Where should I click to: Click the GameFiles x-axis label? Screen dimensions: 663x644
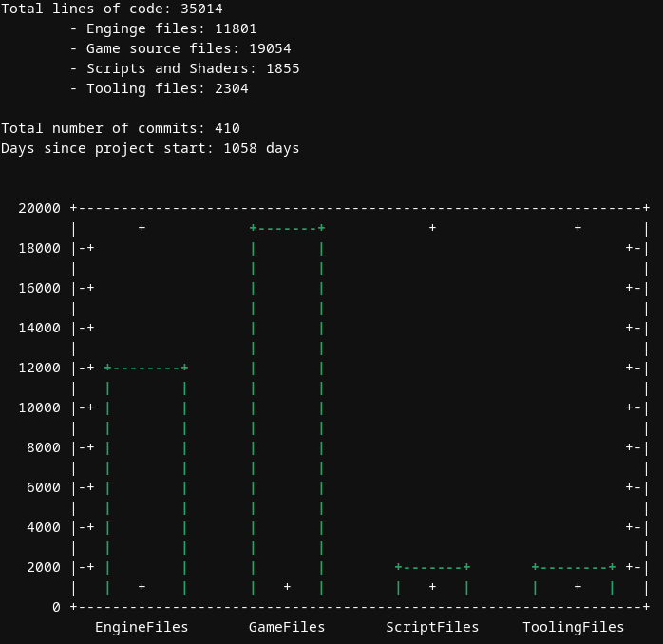pyautogui.click(x=287, y=627)
